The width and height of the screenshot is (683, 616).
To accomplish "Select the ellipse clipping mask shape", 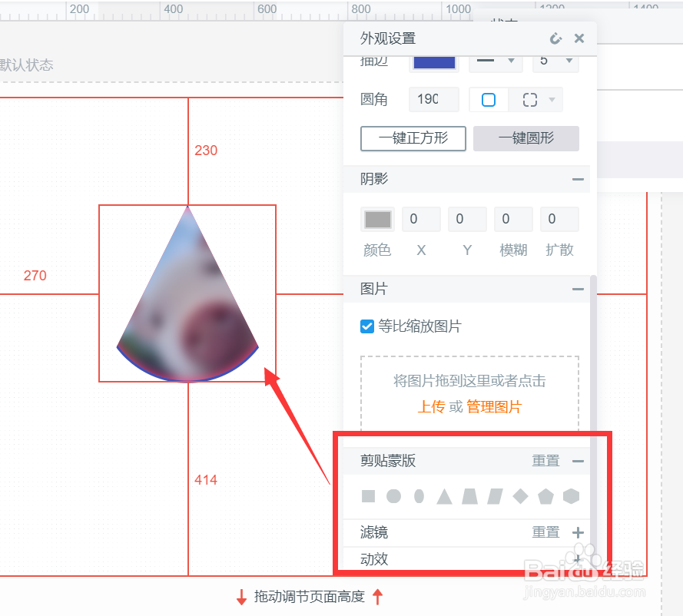I will tap(419, 496).
